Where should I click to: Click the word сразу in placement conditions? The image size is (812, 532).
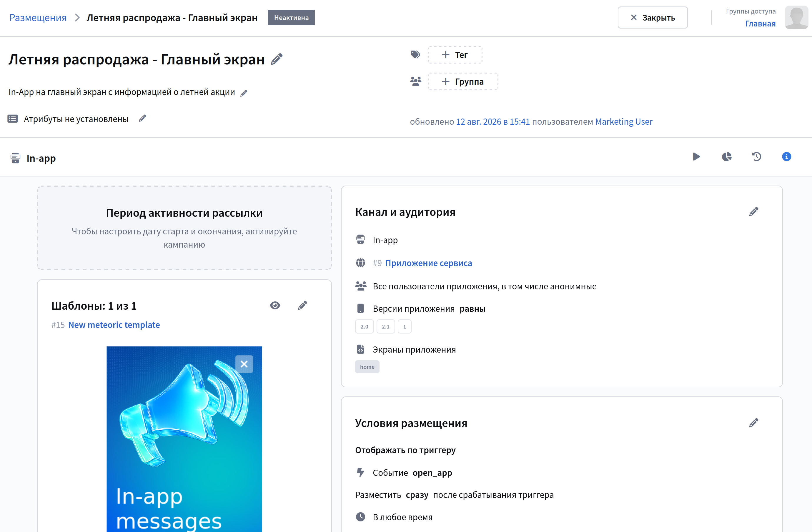click(417, 495)
